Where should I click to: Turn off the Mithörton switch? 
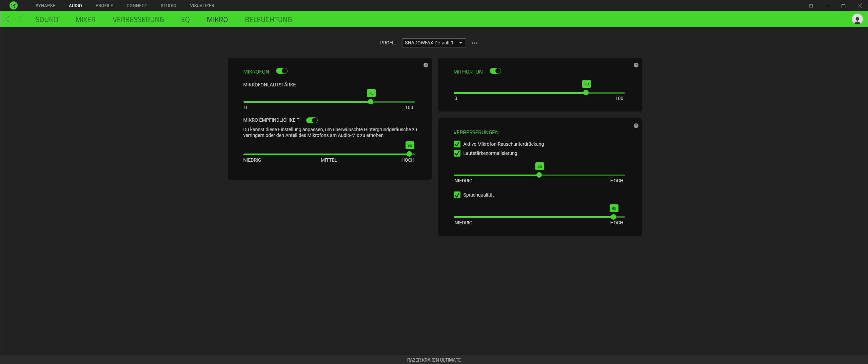tap(495, 71)
